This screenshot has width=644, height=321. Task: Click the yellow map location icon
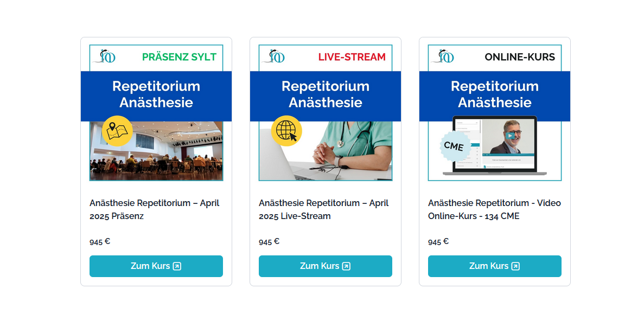coord(117,131)
